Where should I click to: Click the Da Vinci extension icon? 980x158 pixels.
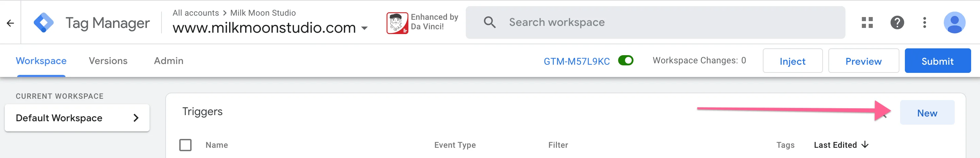coord(397,23)
